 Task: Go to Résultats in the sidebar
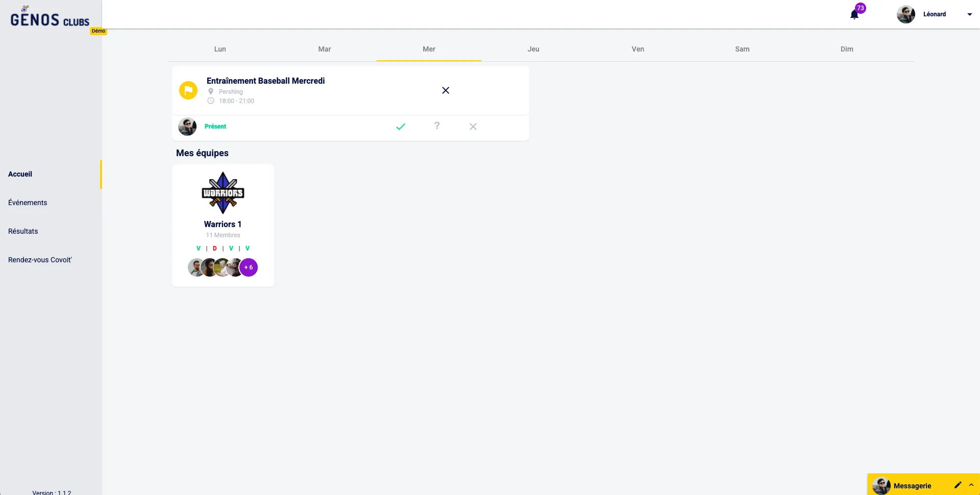(x=23, y=231)
